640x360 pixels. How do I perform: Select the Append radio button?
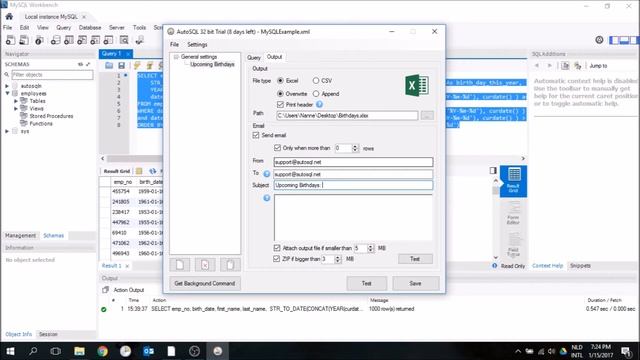point(316,94)
